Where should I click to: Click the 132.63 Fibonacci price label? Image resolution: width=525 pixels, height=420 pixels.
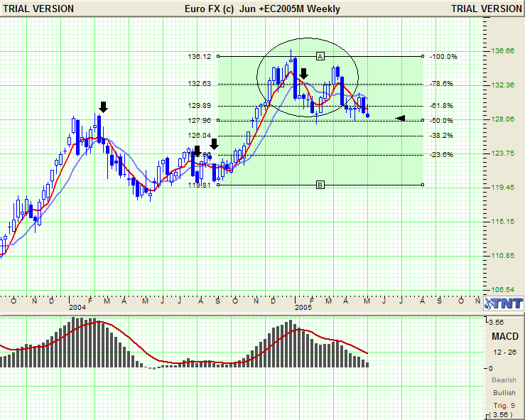tap(200, 83)
